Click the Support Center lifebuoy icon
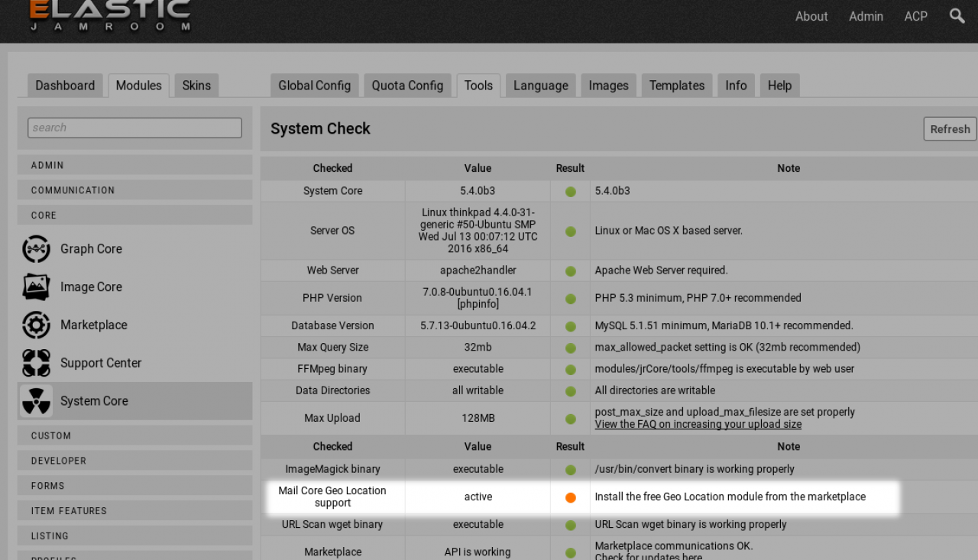The height and width of the screenshot is (560, 978). point(36,364)
